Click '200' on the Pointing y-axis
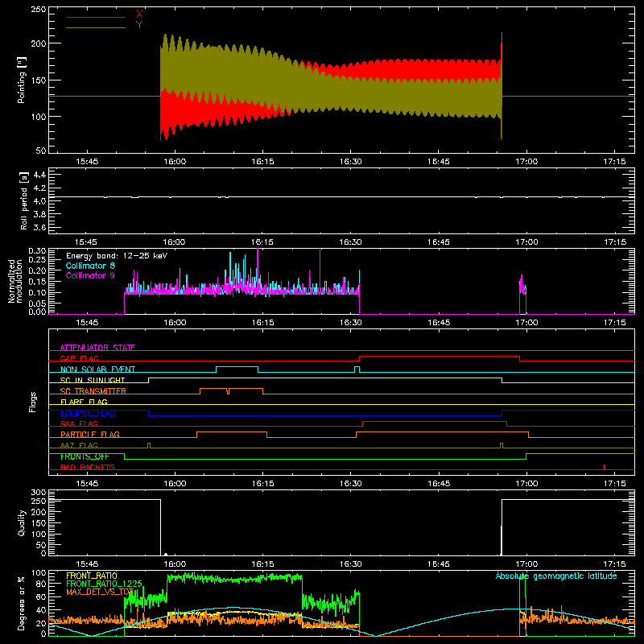Viewport: 644px width, 644px height. [x=39, y=43]
